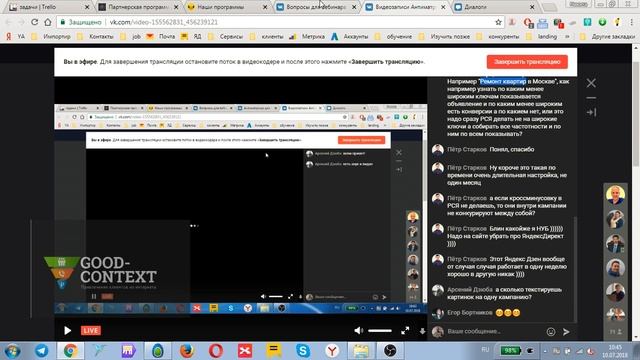Open the Chrome three-dot menu
640x360 pixels.
pyautogui.click(x=632, y=22)
